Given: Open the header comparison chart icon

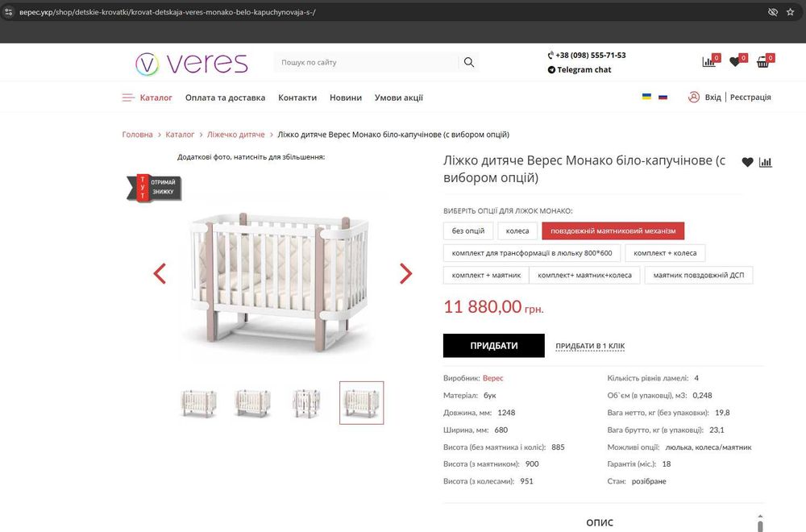Looking at the screenshot, I should point(709,62).
